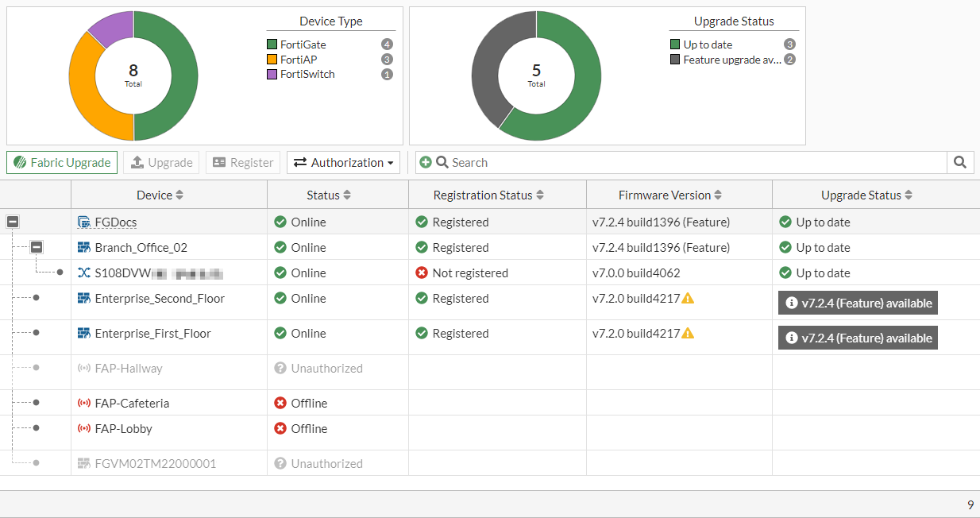This screenshot has width=980, height=518.
Task: Click the magnifier search button at right
Action: tap(960, 163)
